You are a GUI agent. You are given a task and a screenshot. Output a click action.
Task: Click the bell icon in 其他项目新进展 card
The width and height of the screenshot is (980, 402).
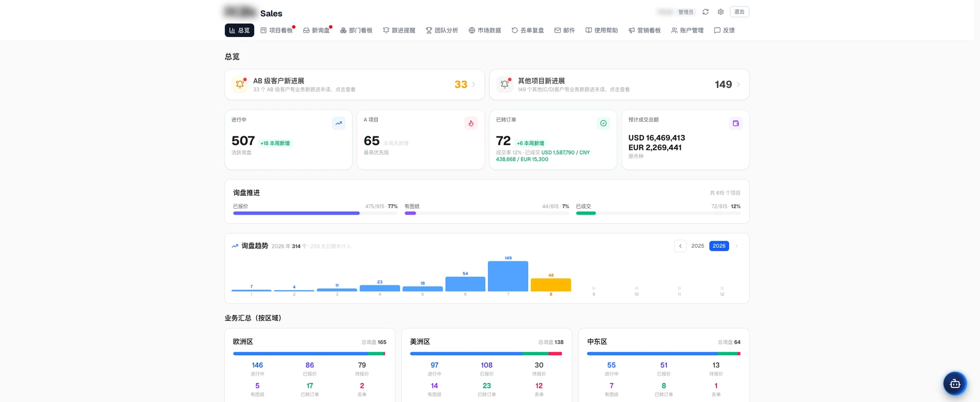[x=505, y=84]
